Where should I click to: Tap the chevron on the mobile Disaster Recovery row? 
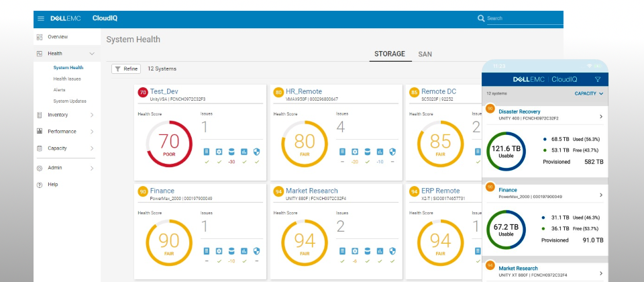coord(601,117)
